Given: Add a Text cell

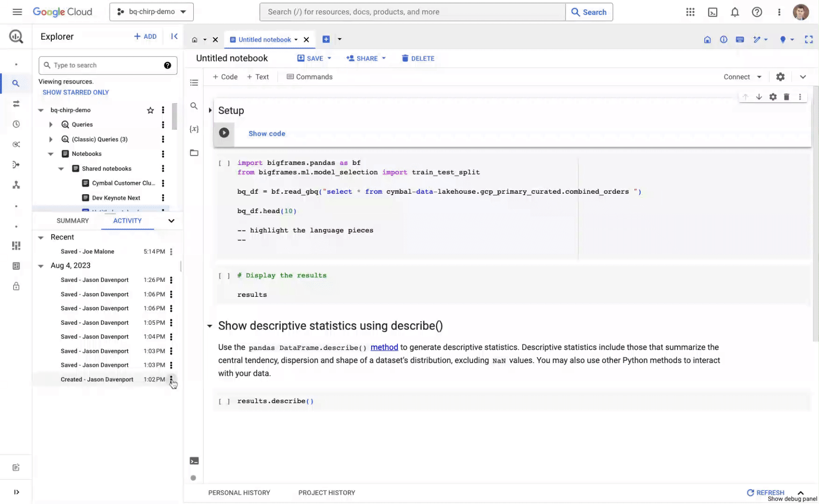Looking at the screenshot, I should coord(258,77).
